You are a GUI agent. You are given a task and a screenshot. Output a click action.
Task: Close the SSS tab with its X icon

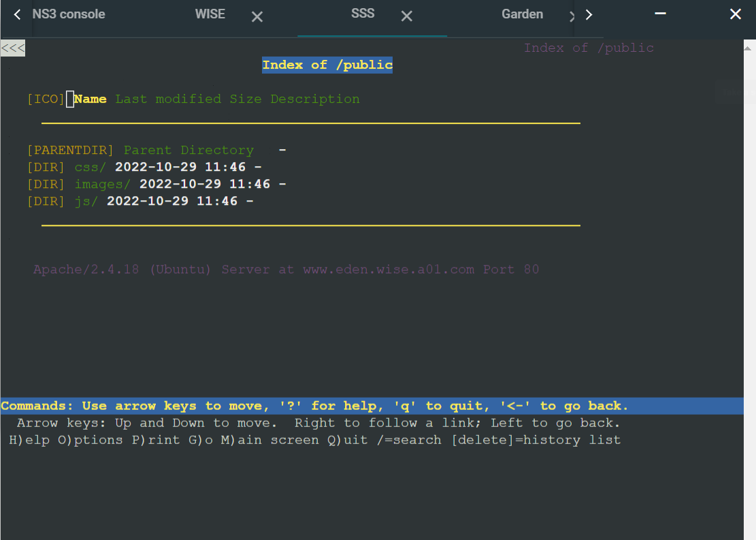[406, 16]
